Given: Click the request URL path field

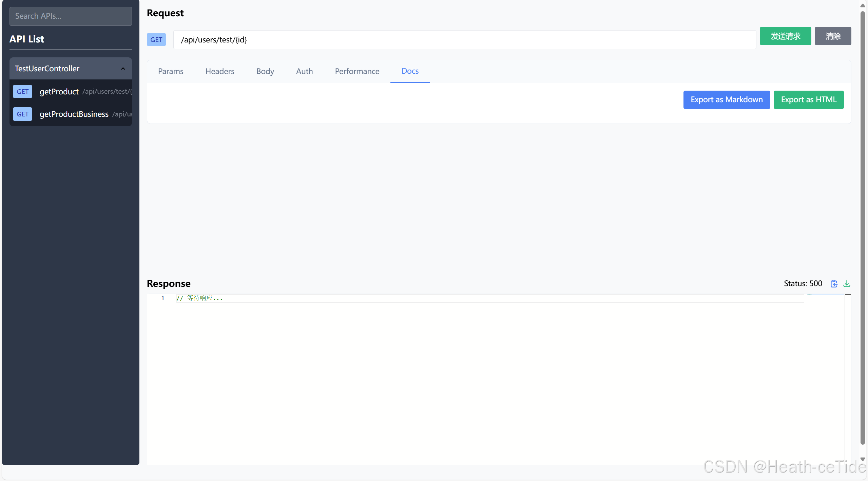Looking at the screenshot, I should point(464,40).
